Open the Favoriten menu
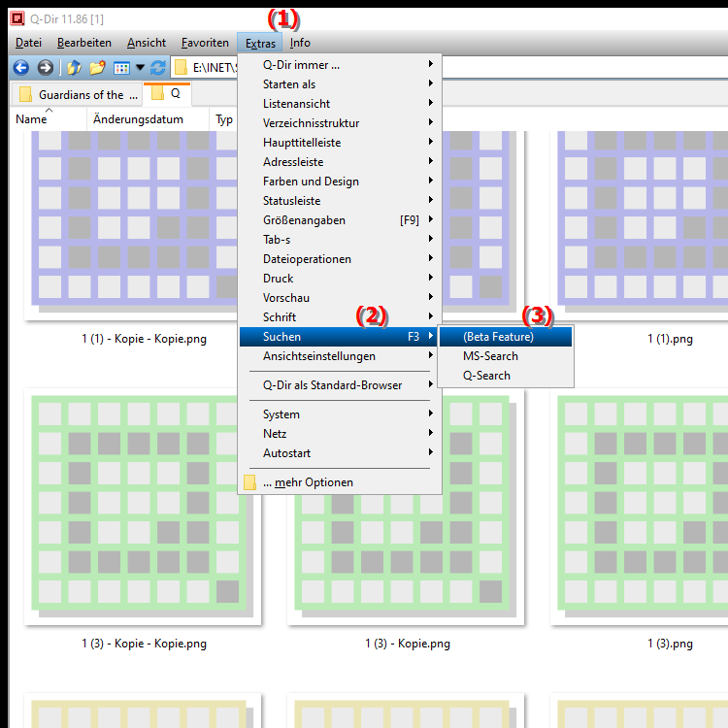Screen dimensions: 728x728 [205, 43]
